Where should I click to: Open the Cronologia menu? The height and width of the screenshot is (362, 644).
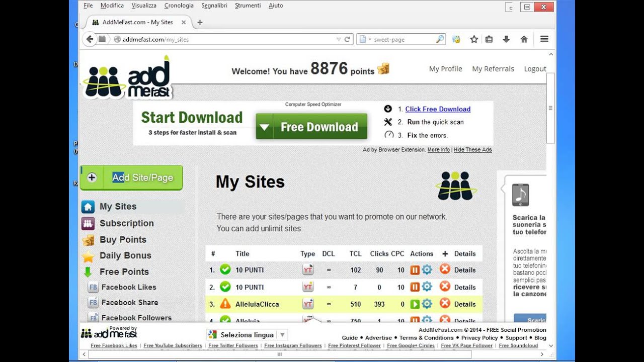tap(179, 6)
